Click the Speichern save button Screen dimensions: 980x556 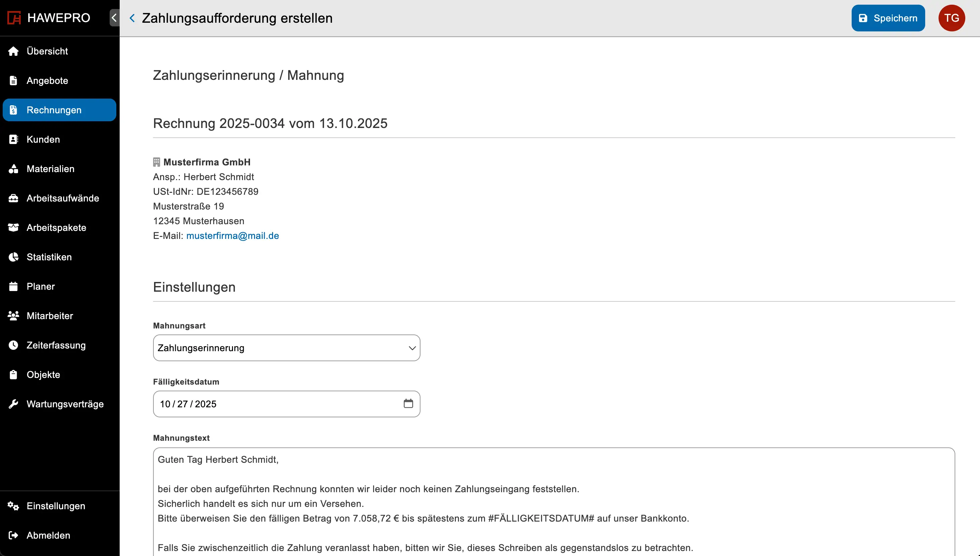click(x=887, y=18)
